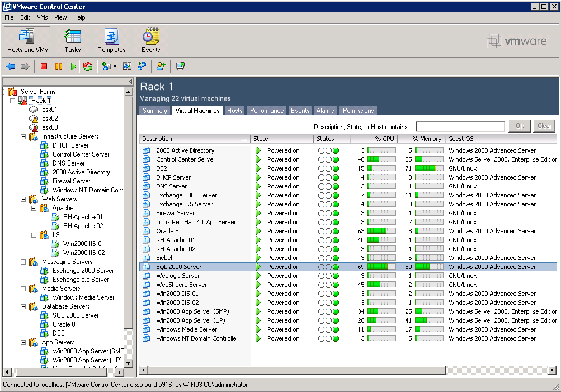561x392 pixels.
Task: Sort by the Guest OS column header
Action: coord(501,139)
